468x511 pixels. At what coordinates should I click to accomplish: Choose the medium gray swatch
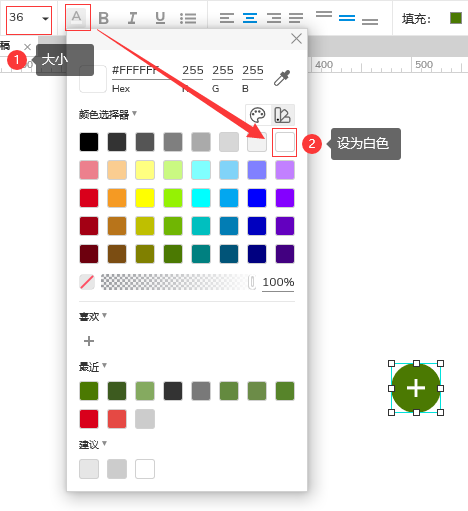[173, 142]
